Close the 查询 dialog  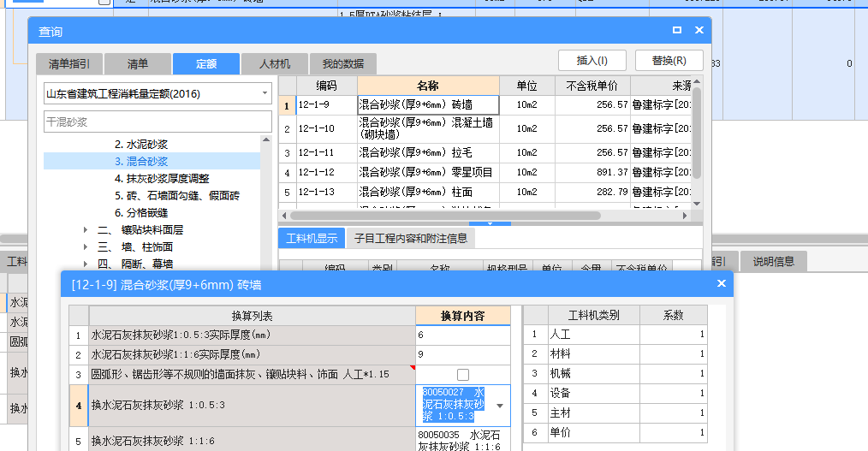click(699, 30)
